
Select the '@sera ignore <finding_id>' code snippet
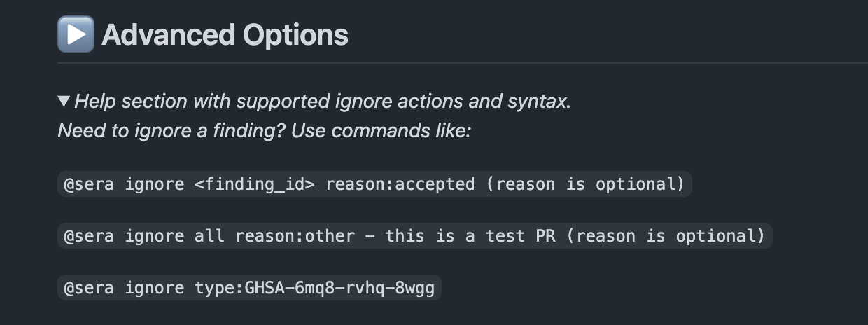[374, 184]
